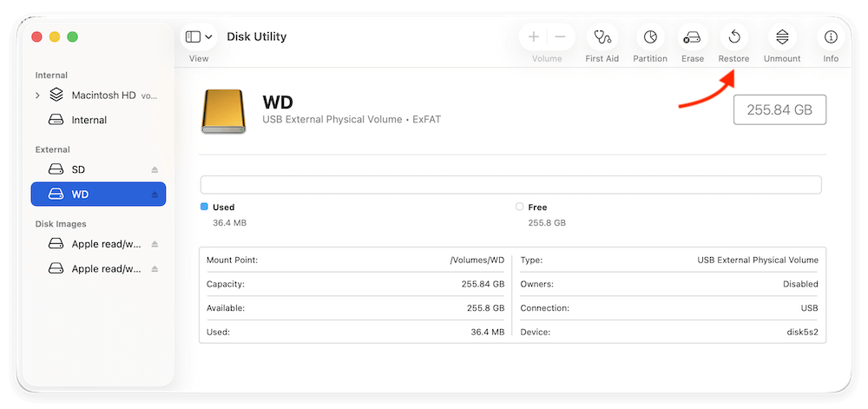Open the View sidebar dropdown menu
The height and width of the screenshot is (409, 868).
pyautogui.click(x=199, y=37)
